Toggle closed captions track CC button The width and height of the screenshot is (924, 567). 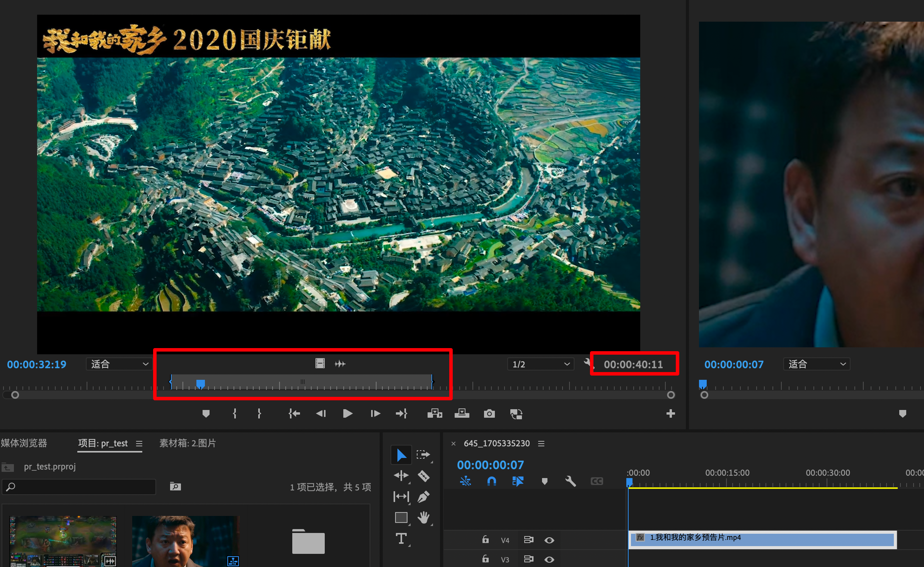point(597,481)
